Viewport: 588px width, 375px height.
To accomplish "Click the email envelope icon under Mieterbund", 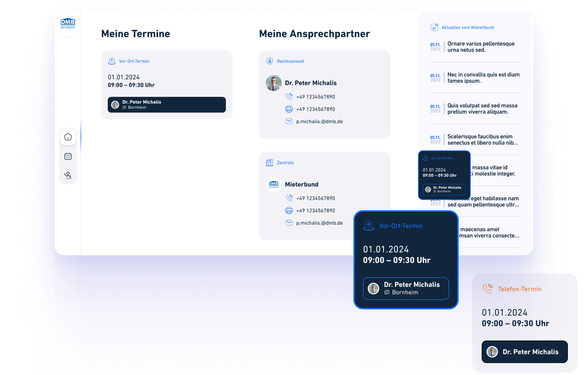I will point(289,223).
